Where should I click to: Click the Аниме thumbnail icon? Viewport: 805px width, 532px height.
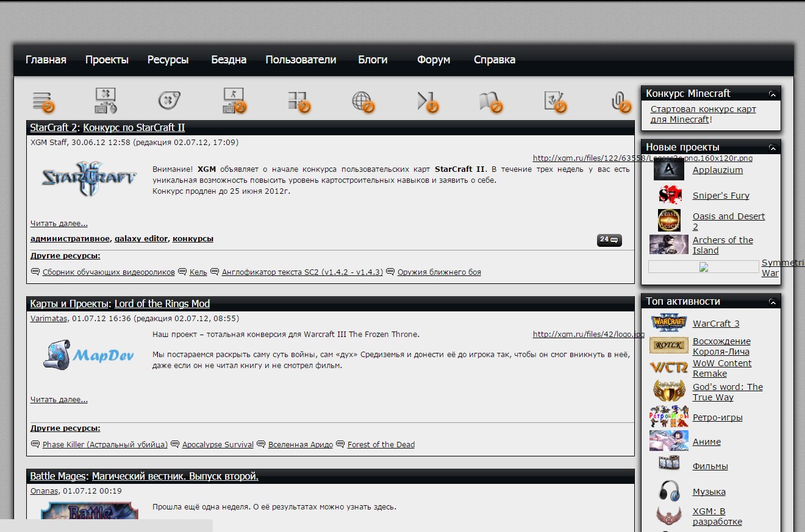coord(669,441)
